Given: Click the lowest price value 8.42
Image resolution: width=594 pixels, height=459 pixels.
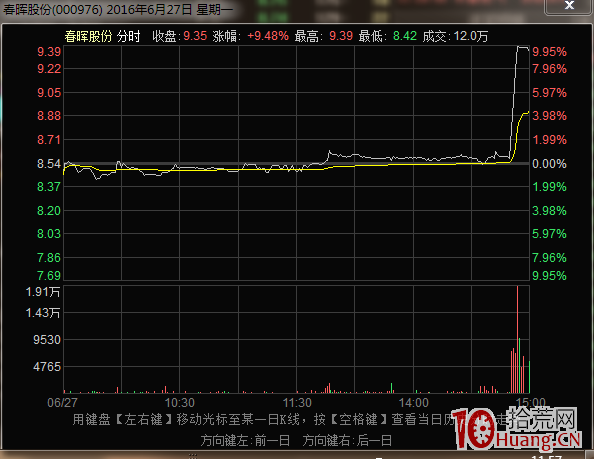Looking at the screenshot, I should [x=405, y=36].
